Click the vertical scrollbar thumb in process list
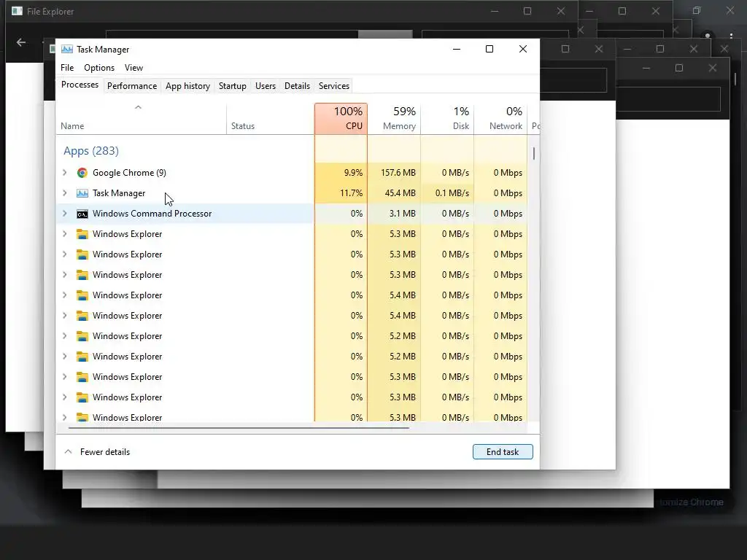 [534, 153]
